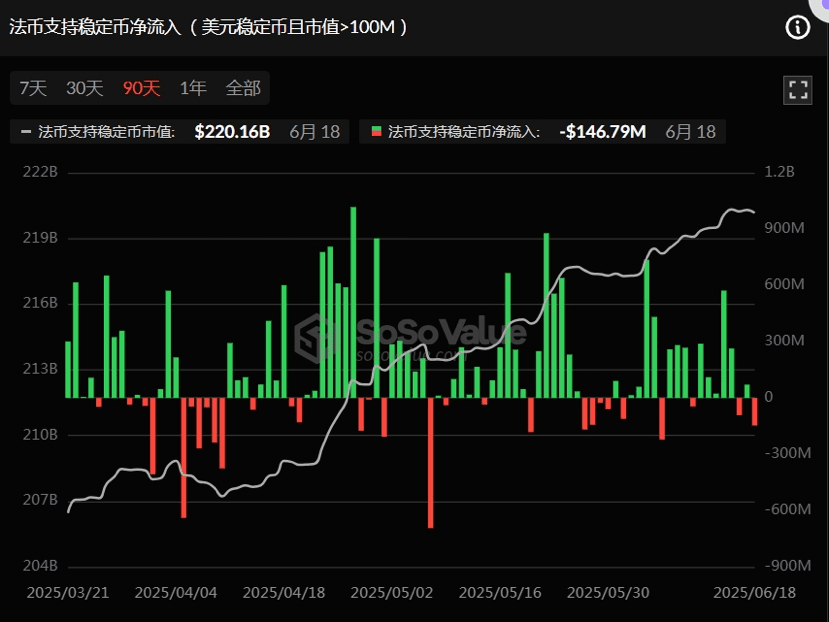Click the 210B left axis label
This screenshot has height=622, width=829.
tap(40, 435)
